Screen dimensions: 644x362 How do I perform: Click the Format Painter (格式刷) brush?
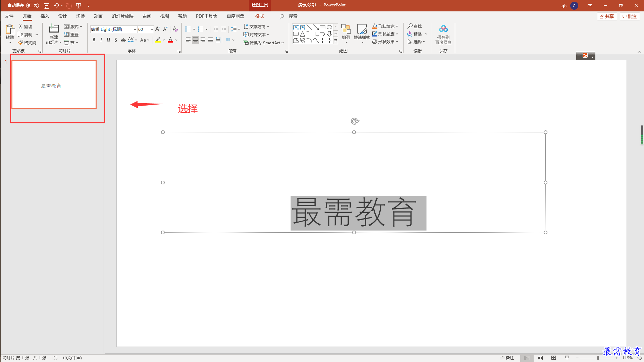coord(20,43)
